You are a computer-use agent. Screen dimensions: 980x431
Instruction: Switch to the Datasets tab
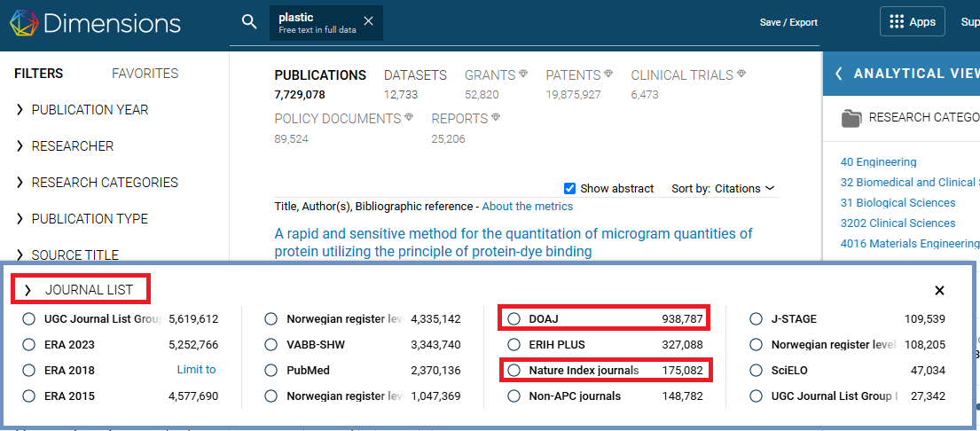coord(415,75)
